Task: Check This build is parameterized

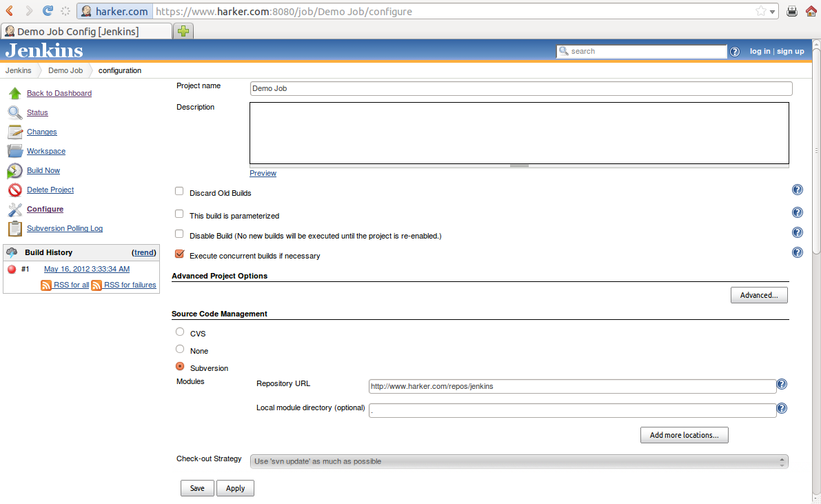Action: pyautogui.click(x=179, y=214)
